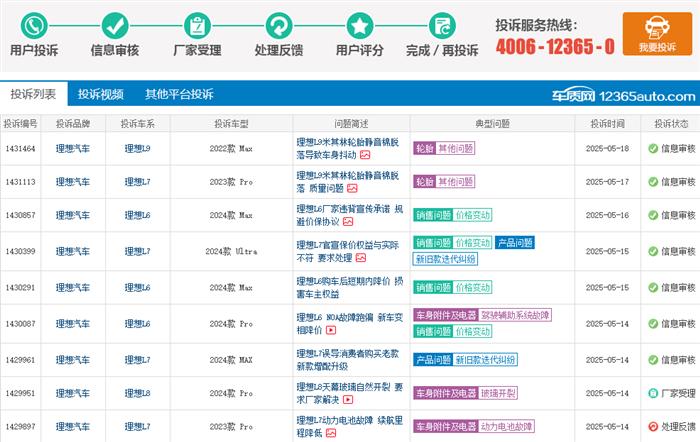Image resolution: width=700 pixels, height=442 pixels.
Task: Open image icon in complaint 1430399 summary
Action: (361, 258)
